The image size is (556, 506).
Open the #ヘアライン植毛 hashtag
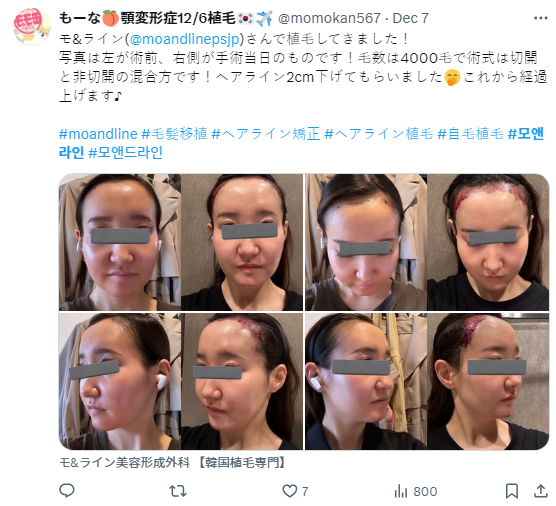point(379,134)
